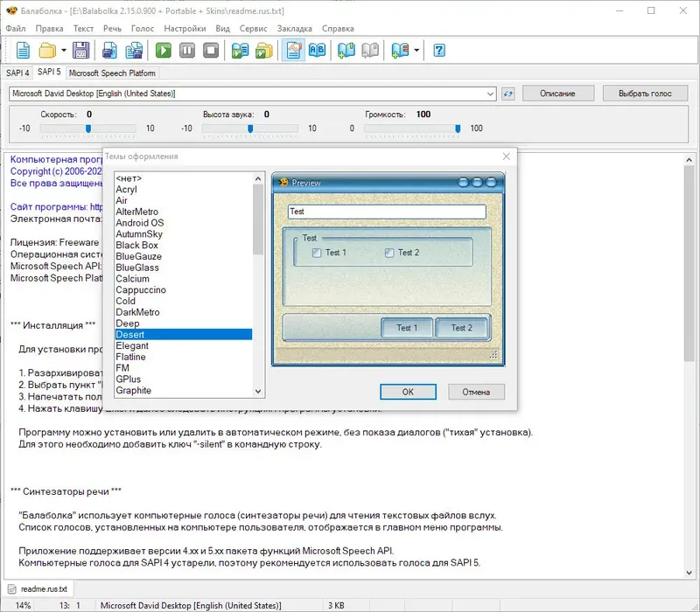Click Test 1 button in preview
700x612 pixels.
pos(407,328)
